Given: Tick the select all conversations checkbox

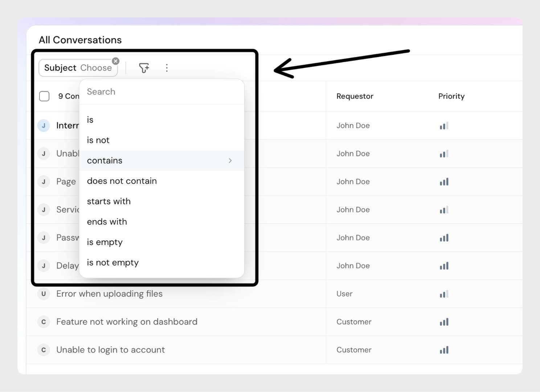Looking at the screenshot, I should 44,96.
